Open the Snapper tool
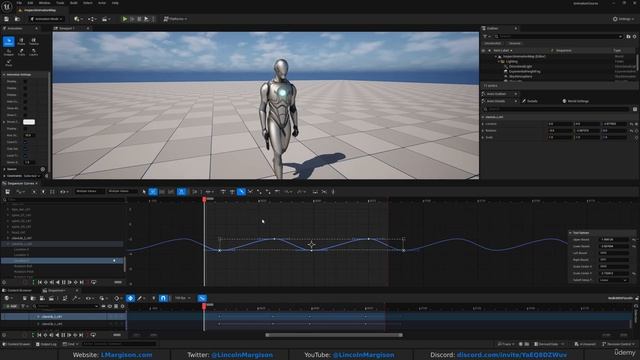This screenshot has width=640, height=360. point(9,52)
